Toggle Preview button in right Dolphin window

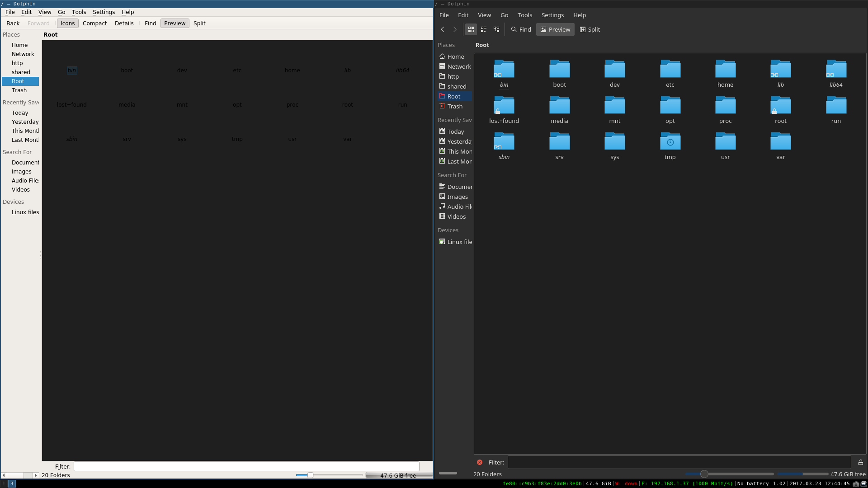555,29
